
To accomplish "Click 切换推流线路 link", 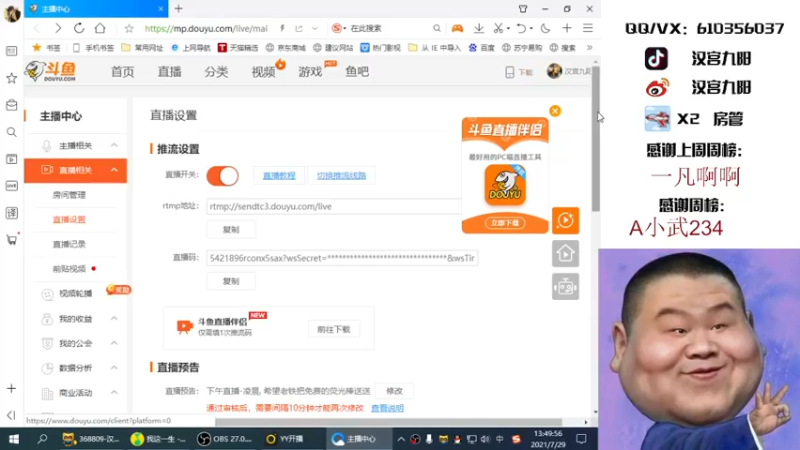I will click(x=341, y=176).
